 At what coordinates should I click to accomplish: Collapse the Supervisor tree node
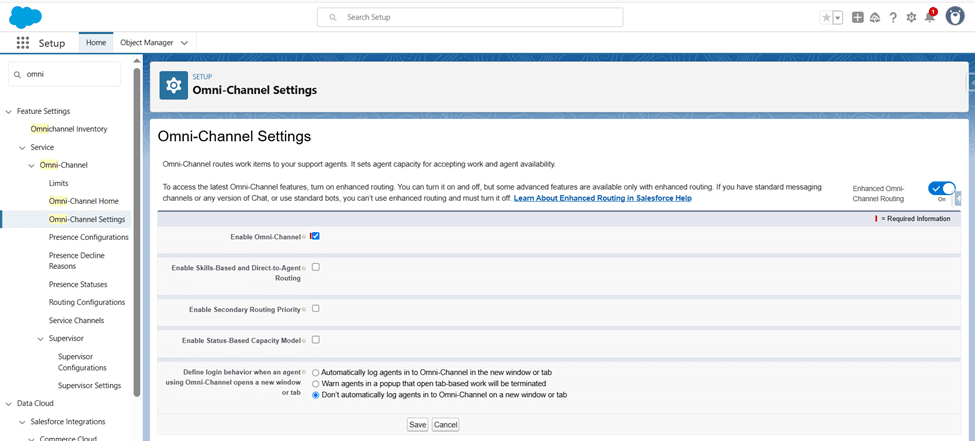pos(40,338)
